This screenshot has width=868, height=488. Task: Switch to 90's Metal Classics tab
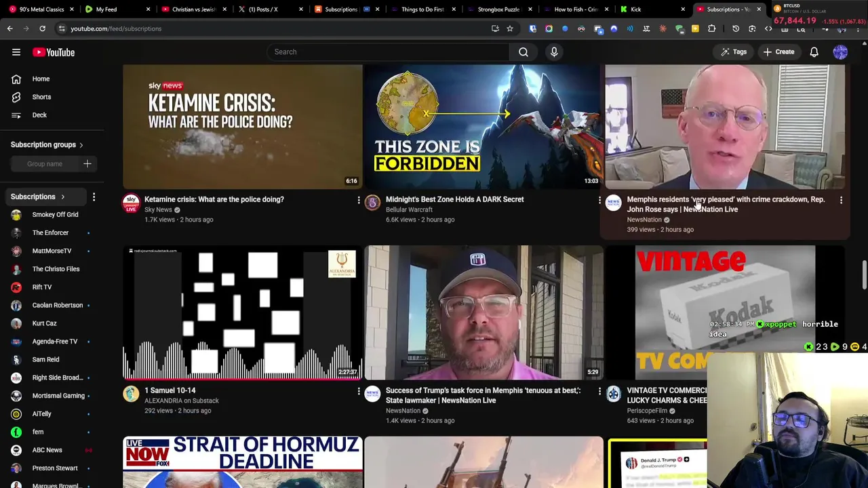42,9
